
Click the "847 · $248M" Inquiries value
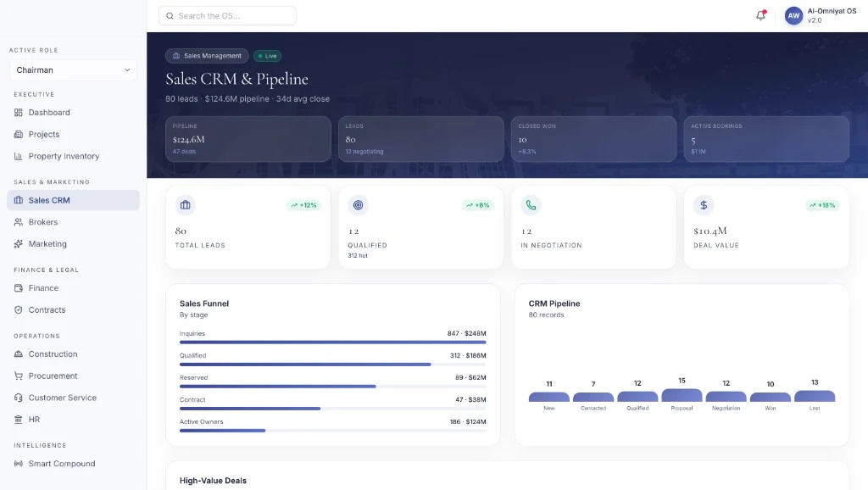(467, 333)
